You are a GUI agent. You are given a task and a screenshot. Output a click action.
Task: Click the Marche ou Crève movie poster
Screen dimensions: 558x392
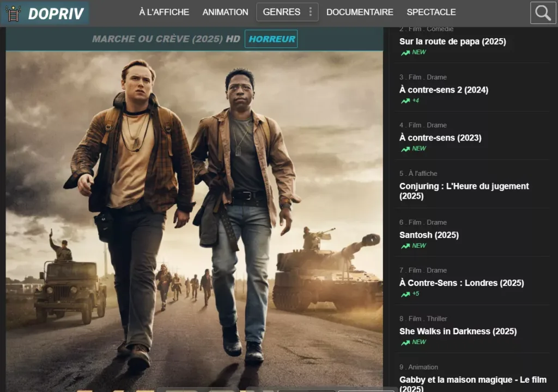pyautogui.click(x=194, y=218)
